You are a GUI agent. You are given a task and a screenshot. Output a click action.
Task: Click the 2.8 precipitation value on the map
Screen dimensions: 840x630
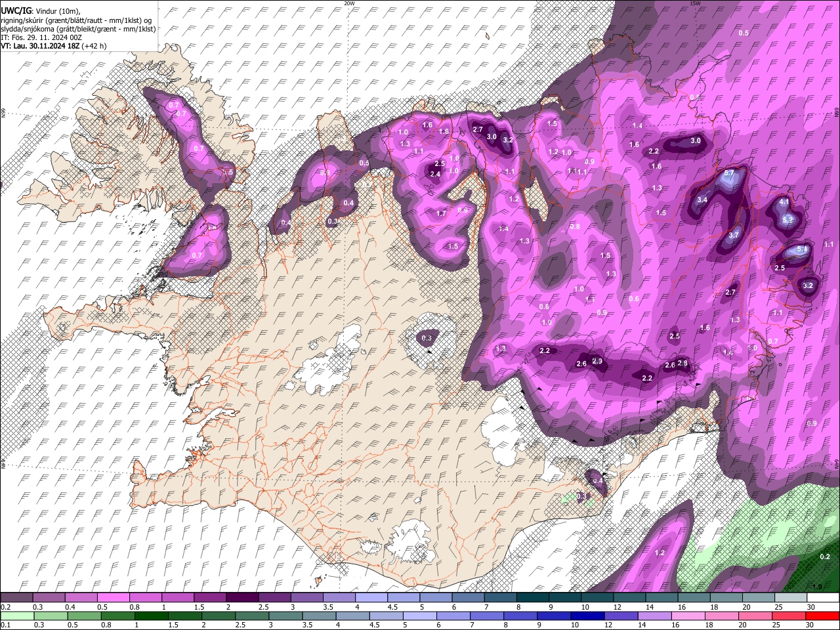682,363
